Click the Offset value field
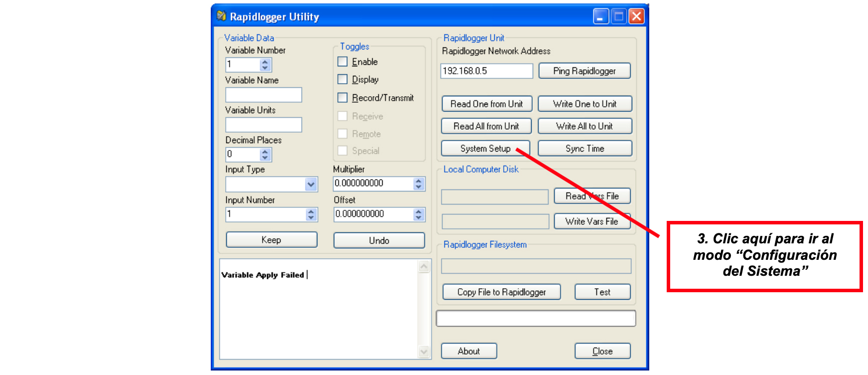Viewport: 868px width, 375px height. coord(374,214)
